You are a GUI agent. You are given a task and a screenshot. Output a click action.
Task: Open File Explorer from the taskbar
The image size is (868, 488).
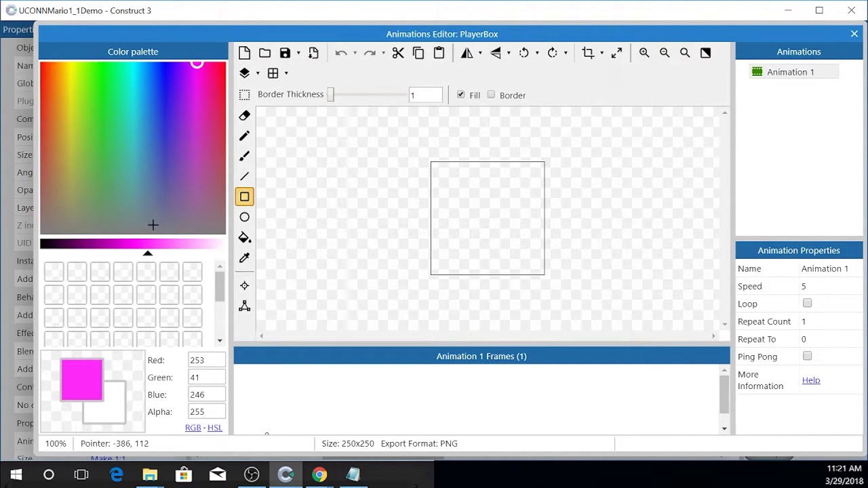click(x=150, y=474)
